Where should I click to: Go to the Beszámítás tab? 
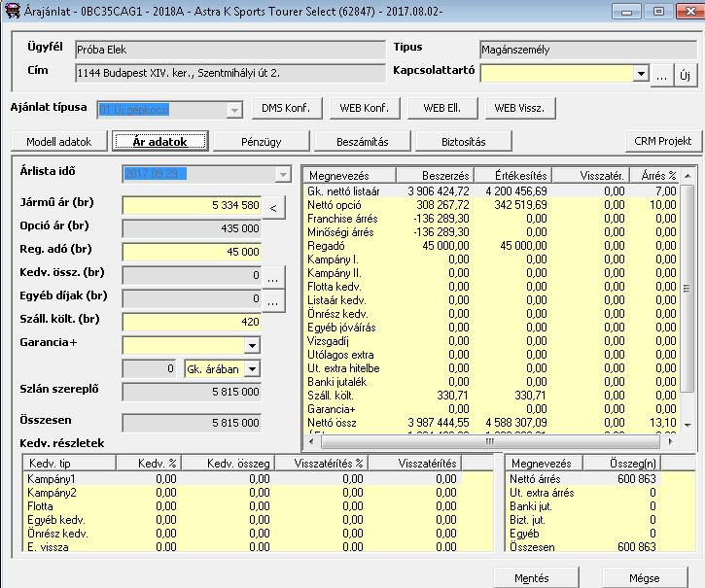coord(363,142)
